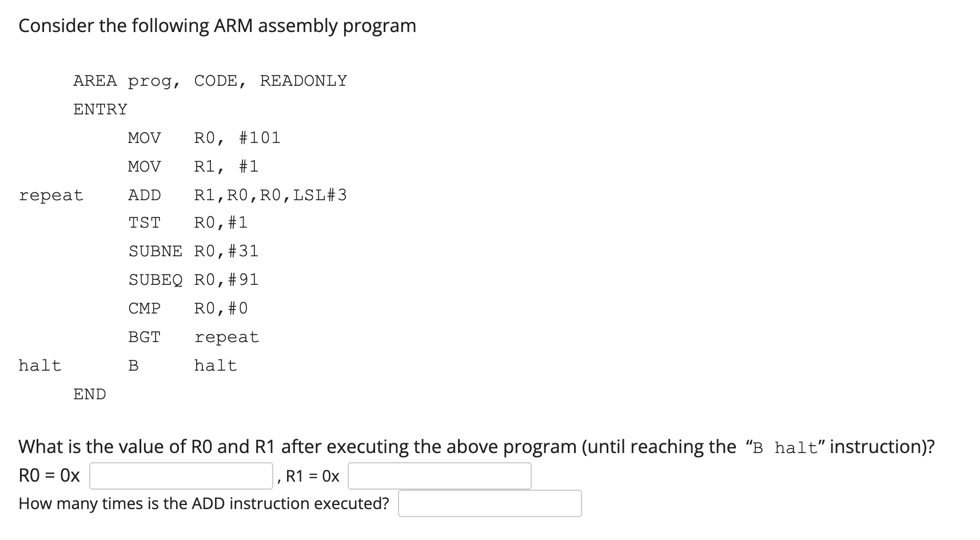Click the R1 answer input field
This screenshot has height=540, width=980.
coord(439,475)
